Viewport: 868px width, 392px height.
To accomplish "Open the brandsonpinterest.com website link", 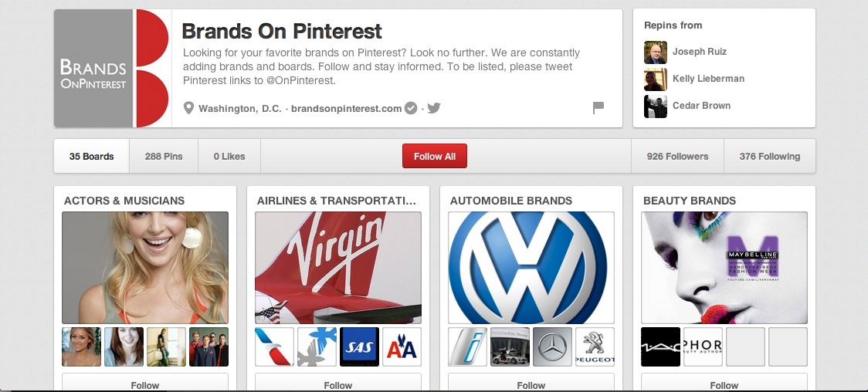I will (346, 109).
